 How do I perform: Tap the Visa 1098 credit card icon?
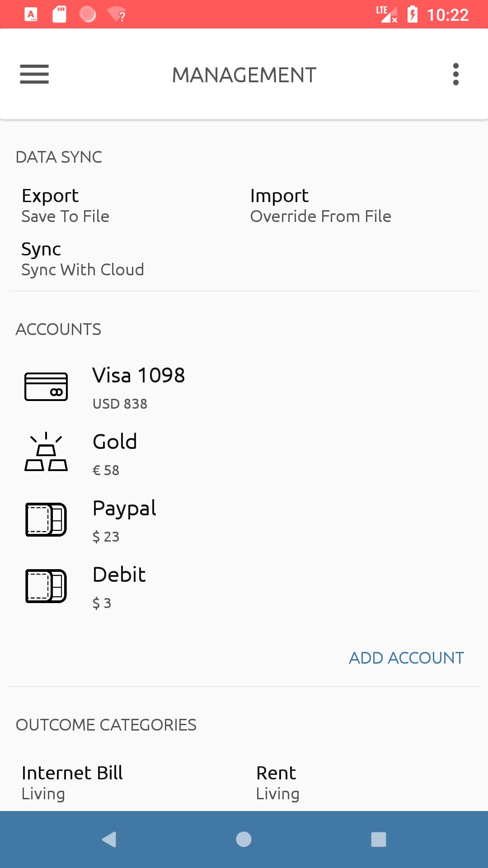(46, 387)
